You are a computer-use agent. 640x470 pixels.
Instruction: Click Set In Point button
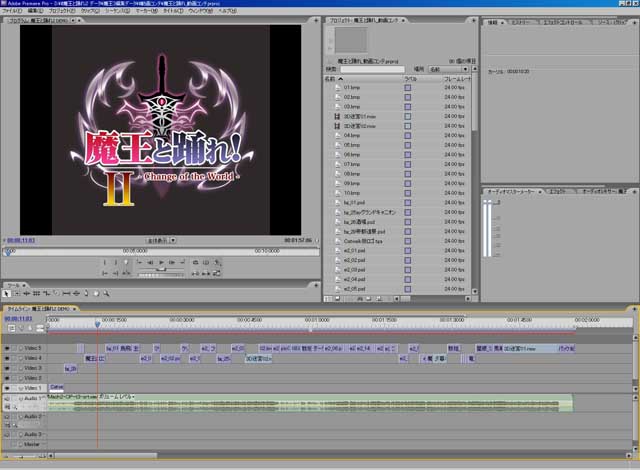[x=104, y=262]
